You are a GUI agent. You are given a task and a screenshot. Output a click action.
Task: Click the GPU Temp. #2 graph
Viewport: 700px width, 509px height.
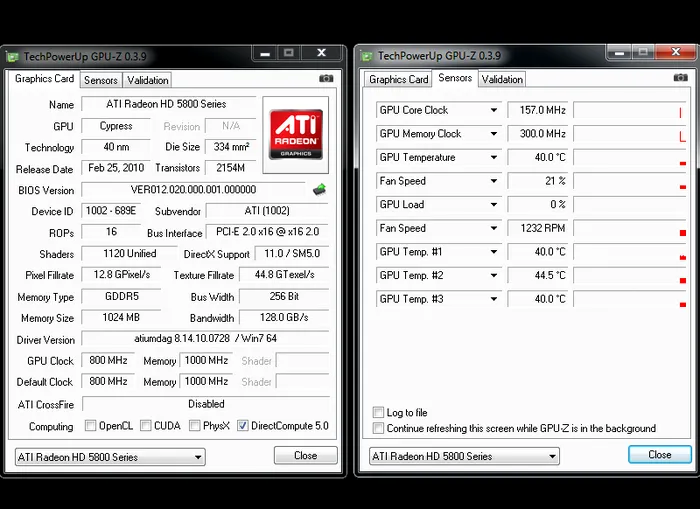(x=630, y=276)
